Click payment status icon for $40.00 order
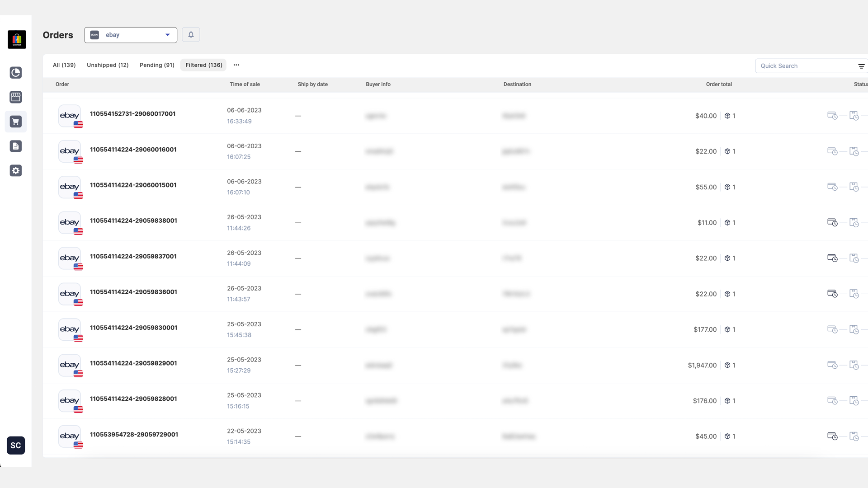 (x=832, y=116)
